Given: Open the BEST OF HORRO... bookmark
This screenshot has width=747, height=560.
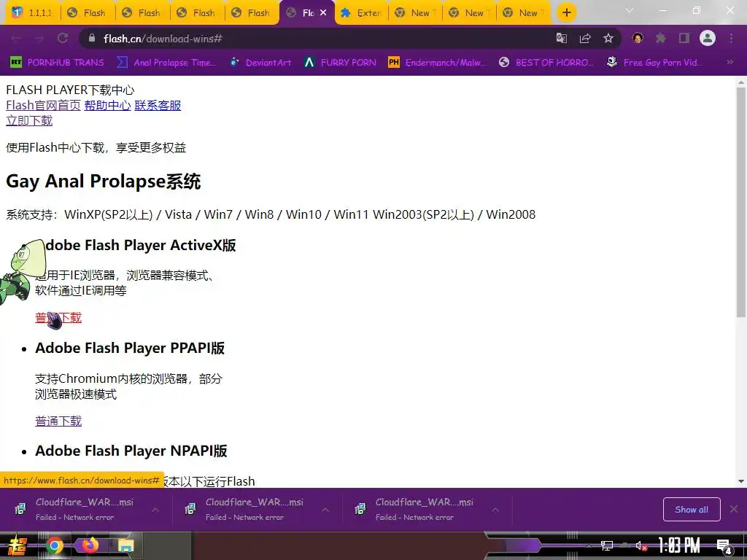Looking at the screenshot, I should [x=547, y=63].
